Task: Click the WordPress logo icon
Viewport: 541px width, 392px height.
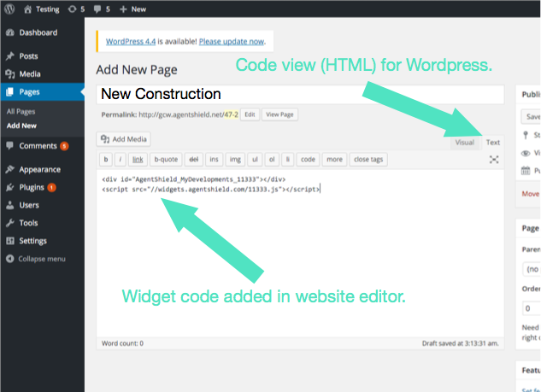Action: point(9,9)
